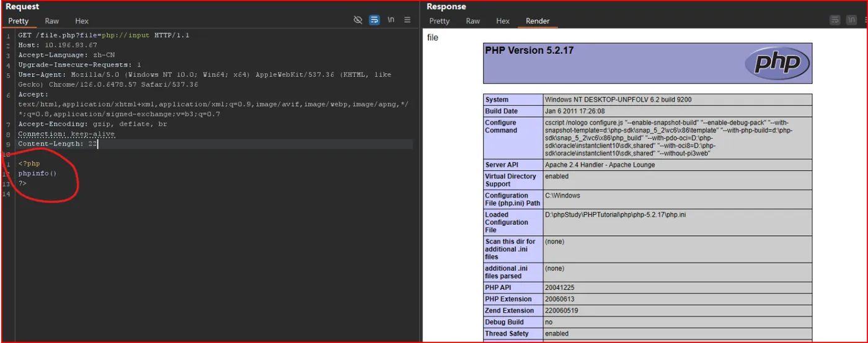Click the Virtual Directory Support row label
The width and height of the screenshot is (868, 343).
(510, 180)
